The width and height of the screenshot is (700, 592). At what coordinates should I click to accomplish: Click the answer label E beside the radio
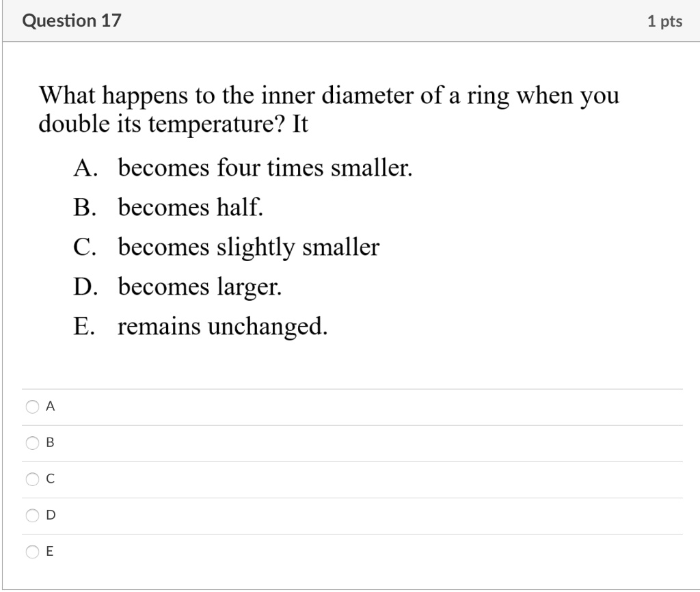[x=49, y=552]
